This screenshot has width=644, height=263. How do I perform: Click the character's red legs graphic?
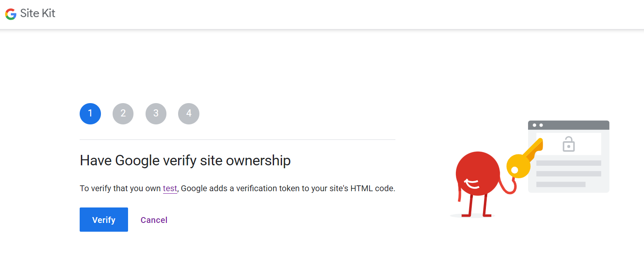point(478,205)
